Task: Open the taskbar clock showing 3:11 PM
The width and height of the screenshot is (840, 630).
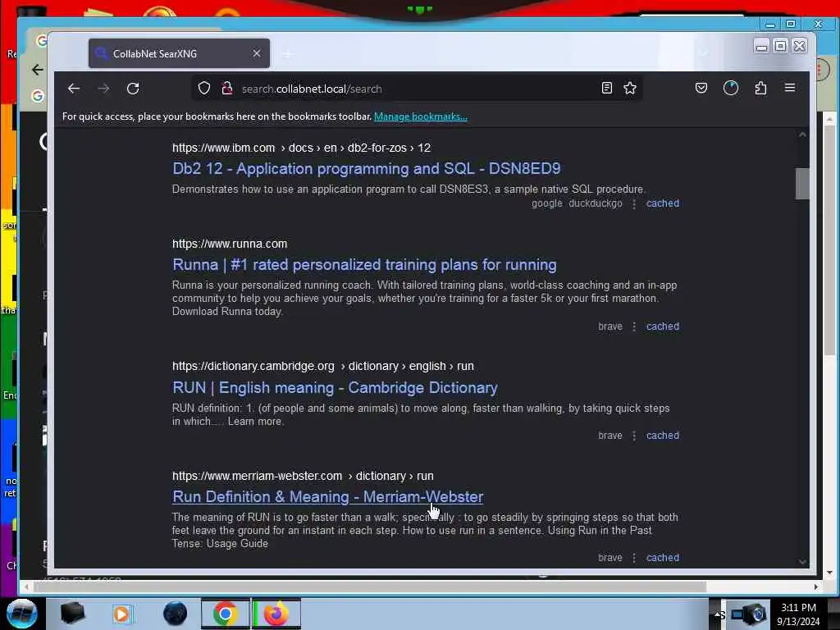Action: click(798, 614)
